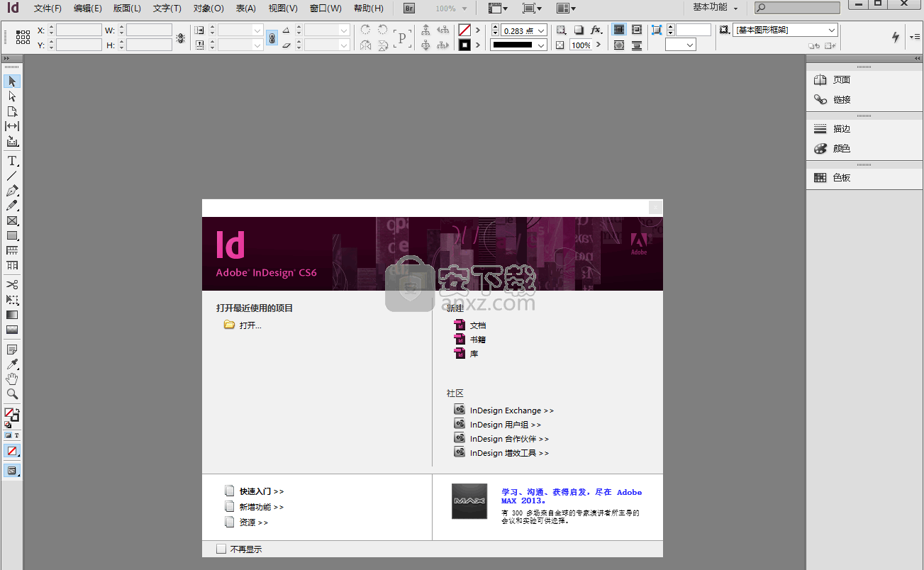Enable wrap around bounding box

637,30
